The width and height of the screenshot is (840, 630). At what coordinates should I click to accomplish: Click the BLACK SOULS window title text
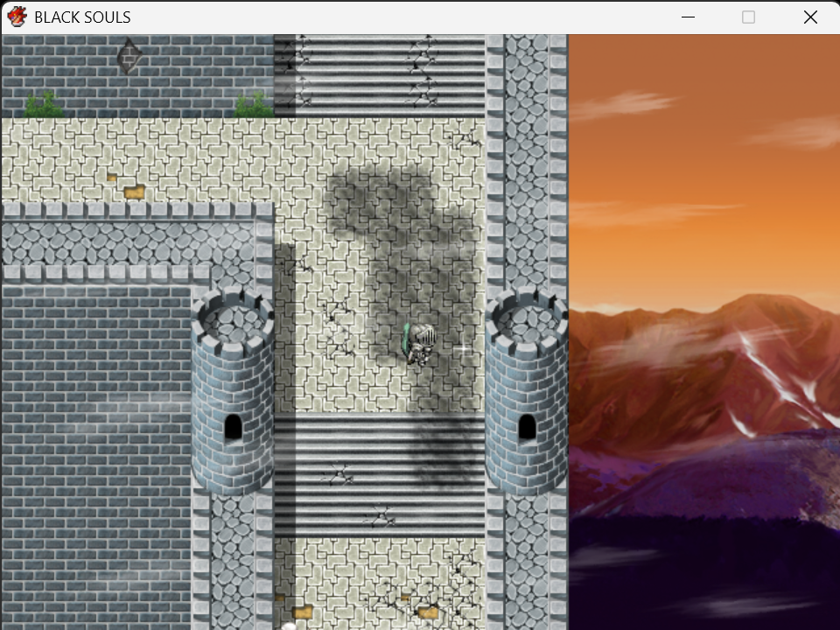point(82,17)
